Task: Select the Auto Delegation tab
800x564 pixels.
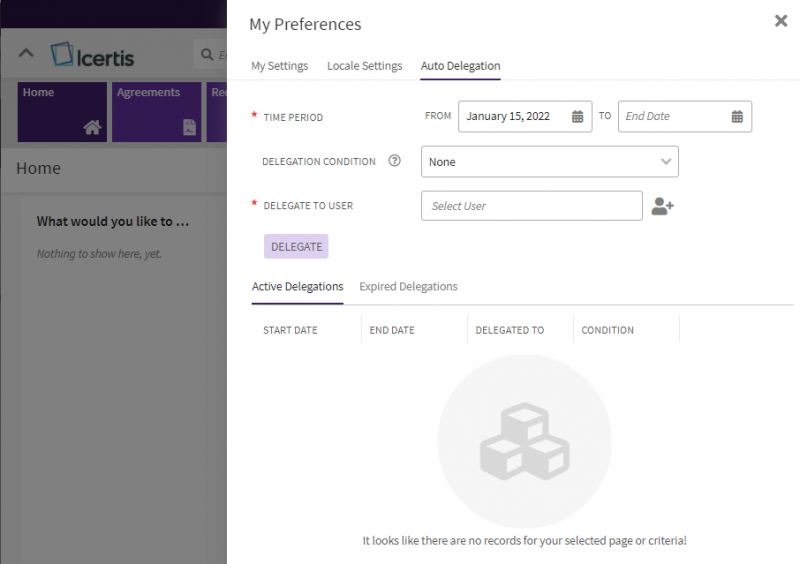Action: [x=460, y=66]
